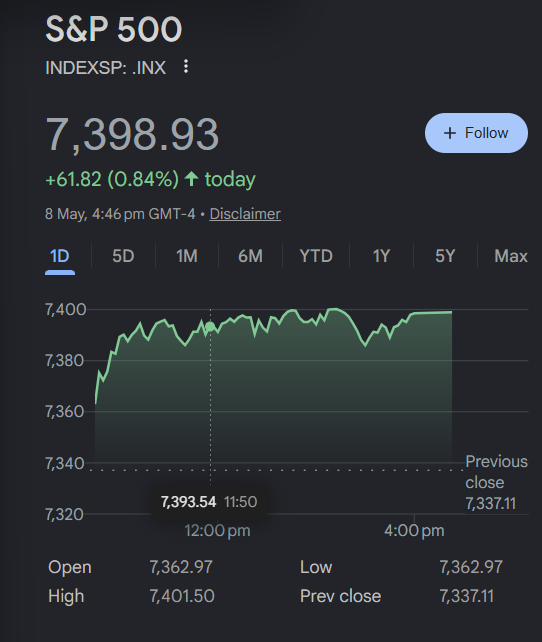Click the 7,393.54 11:50 chart tooltip
This screenshot has height=642, width=542.
pyautogui.click(x=209, y=502)
